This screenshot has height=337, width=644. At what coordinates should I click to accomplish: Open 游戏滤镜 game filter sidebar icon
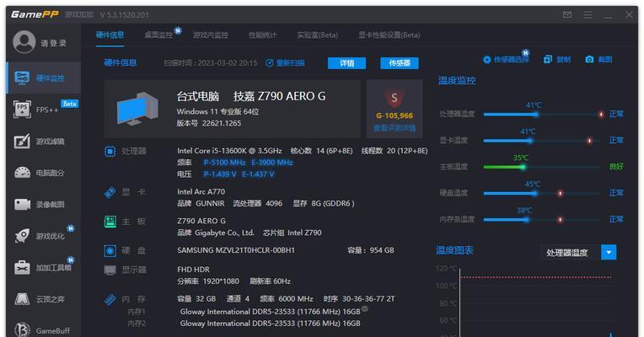point(22,142)
